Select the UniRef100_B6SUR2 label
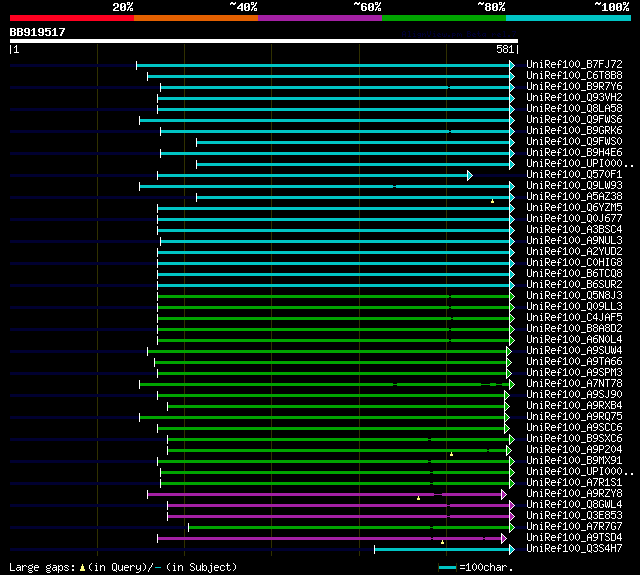This screenshot has height=575, width=640. [x=574, y=285]
